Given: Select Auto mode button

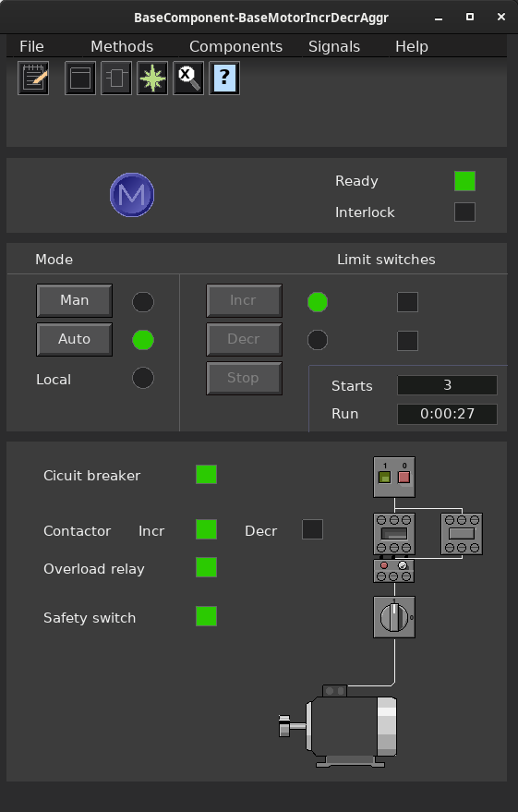Looking at the screenshot, I should (74, 339).
